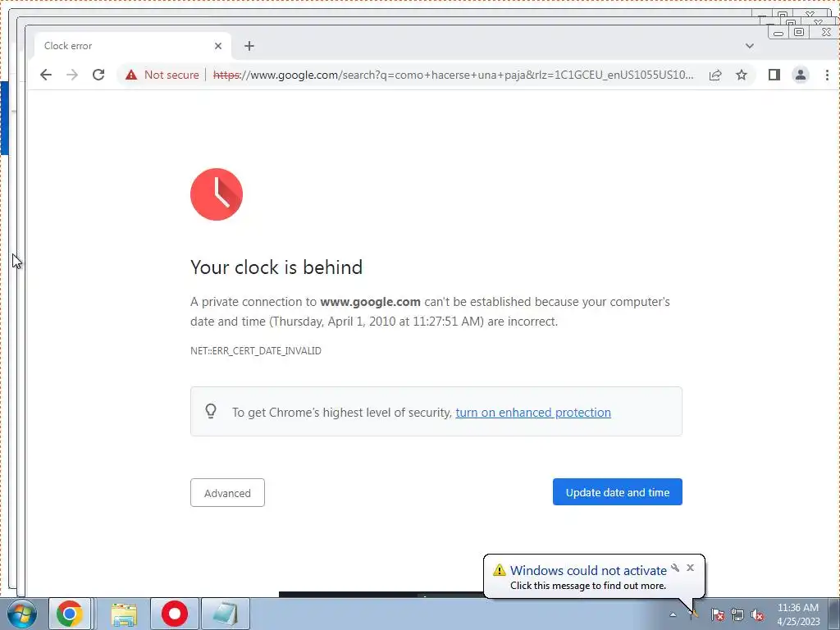Minimize the front Chrome window
This screenshot has width=840, height=630.
778,33
